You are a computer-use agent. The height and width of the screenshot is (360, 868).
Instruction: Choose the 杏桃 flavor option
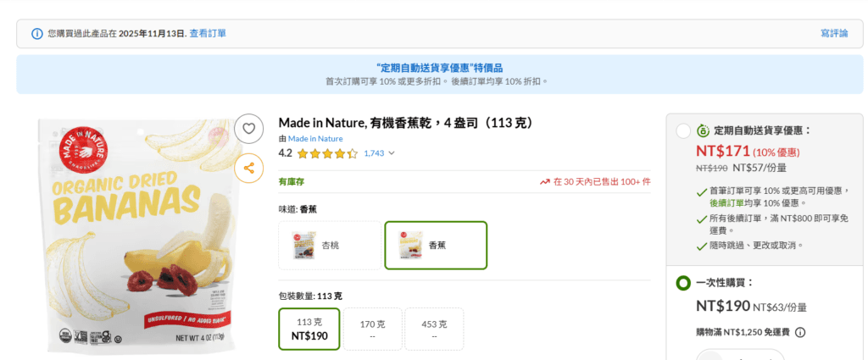pos(330,245)
